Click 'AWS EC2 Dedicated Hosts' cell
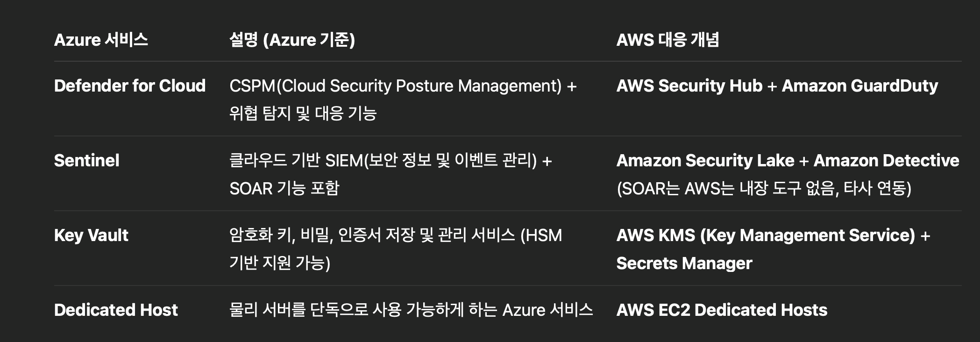 tap(722, 310)
